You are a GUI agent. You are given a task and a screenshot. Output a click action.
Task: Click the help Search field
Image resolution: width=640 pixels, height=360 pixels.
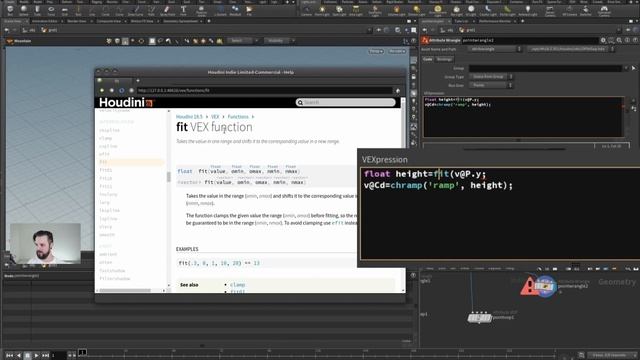point(345,102)
